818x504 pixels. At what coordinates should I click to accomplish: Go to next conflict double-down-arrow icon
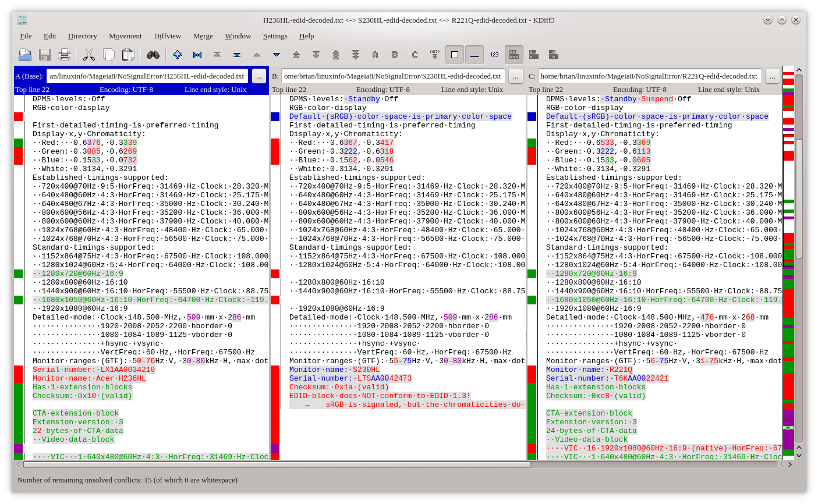[x=316, y=55]
